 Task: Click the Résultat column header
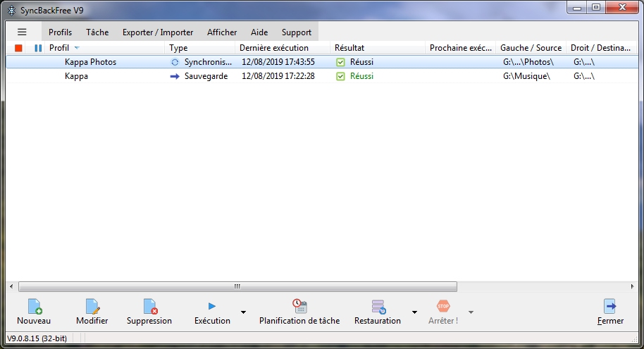click(378, 48)
